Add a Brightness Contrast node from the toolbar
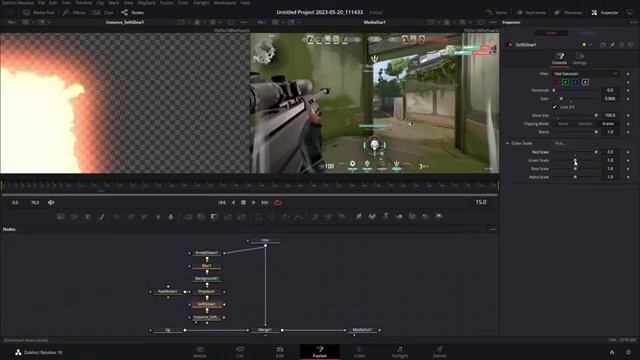The image size is (640, 360). click(158, 217)
